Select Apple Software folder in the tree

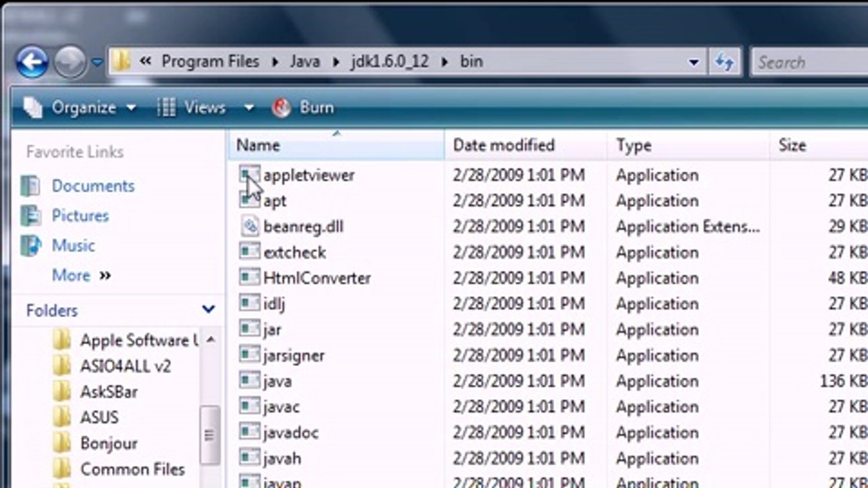pyautogui.click(x=139, y=340)
